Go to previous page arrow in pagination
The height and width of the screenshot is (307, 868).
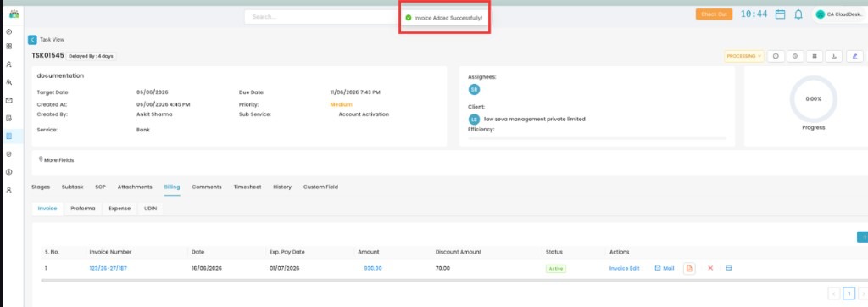[834, 293]
